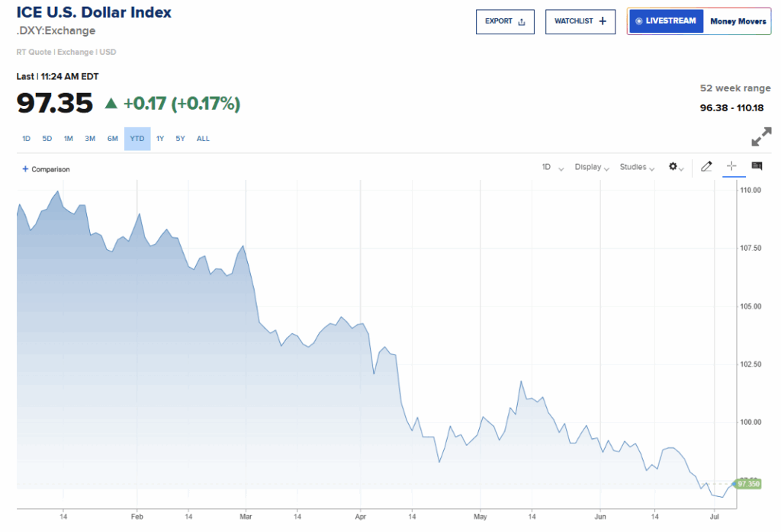Screen dimensions: 781x532
Task: Add a Comparison symbol
Action: [x=47, y=169]
